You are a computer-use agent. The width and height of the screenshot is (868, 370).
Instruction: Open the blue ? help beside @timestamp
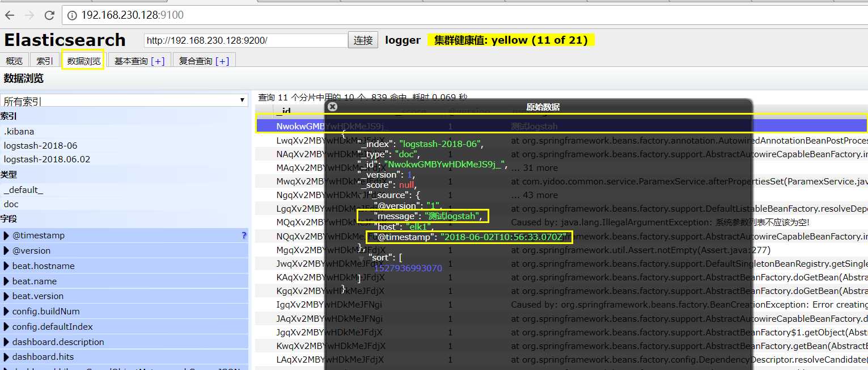point(244,236)
